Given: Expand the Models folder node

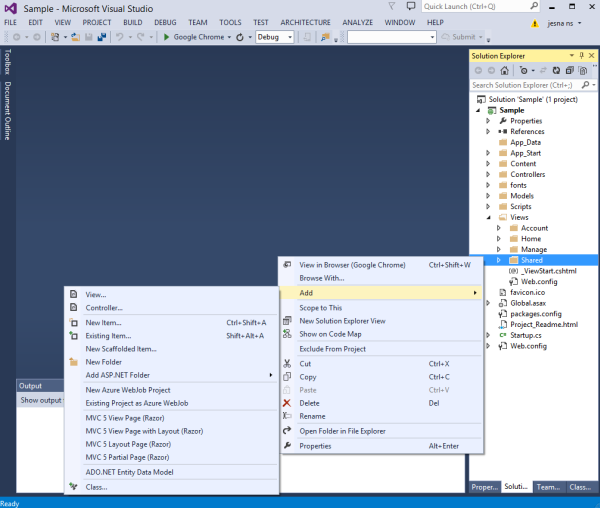Looking at the screenshot, I should [488, 196].
